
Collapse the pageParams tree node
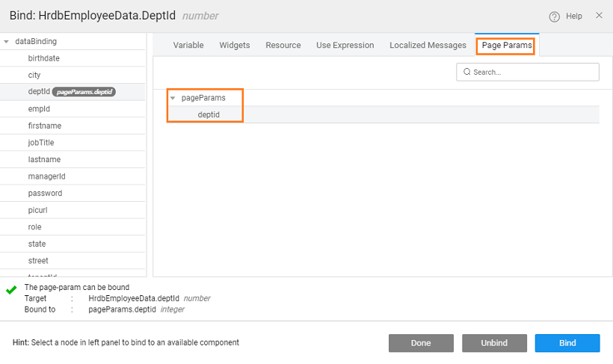[173, 98]
